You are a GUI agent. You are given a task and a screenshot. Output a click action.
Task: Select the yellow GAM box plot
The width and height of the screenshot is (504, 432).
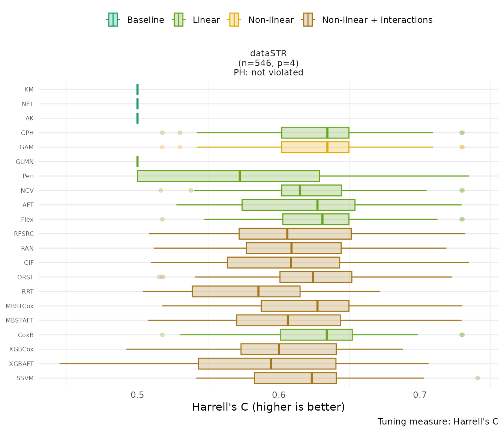315,147
